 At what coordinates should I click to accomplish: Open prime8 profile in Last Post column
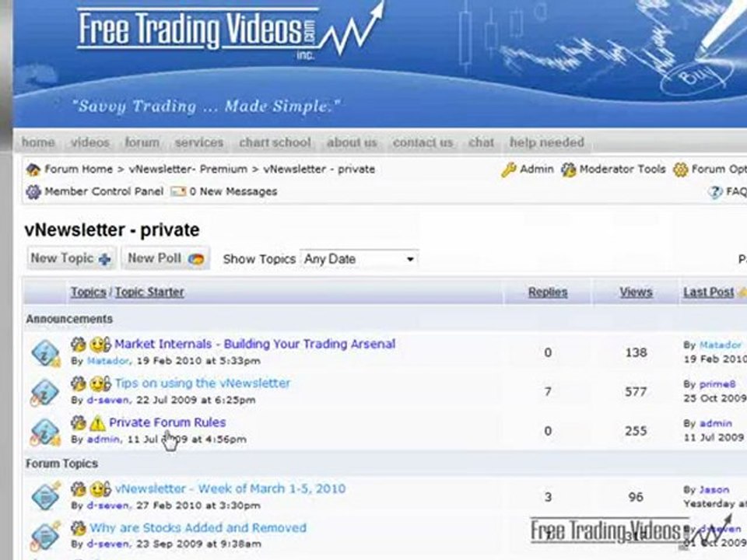click(x=718, y=384)
